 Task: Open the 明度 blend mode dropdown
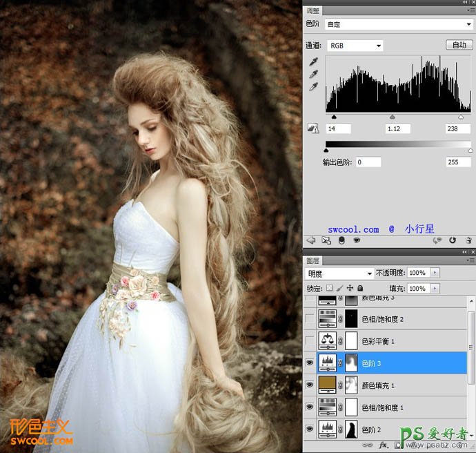(339, 273)
